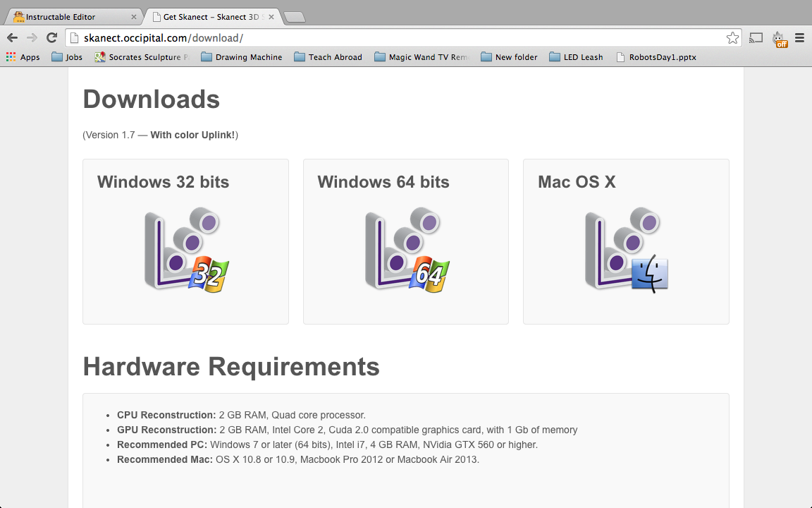Open the Chromecast cast icon
The width and height of the screenshot is (812, 508).
(756, 38)
